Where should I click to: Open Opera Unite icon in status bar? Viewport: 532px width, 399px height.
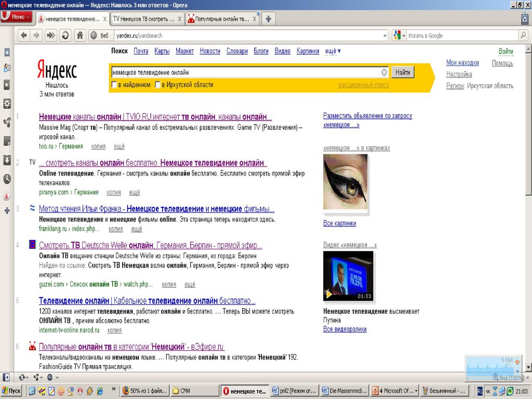(37, 377)
